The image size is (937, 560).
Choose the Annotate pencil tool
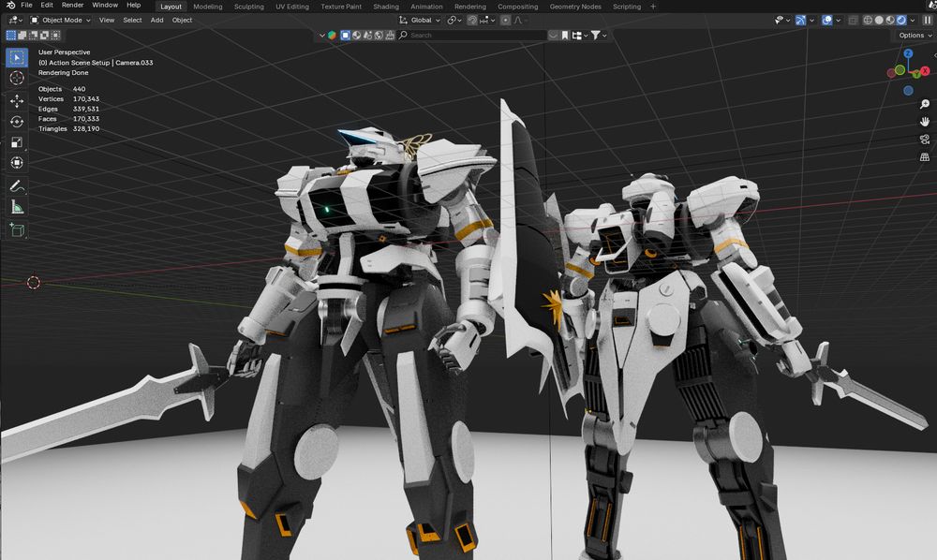click(x=17, y=186)
